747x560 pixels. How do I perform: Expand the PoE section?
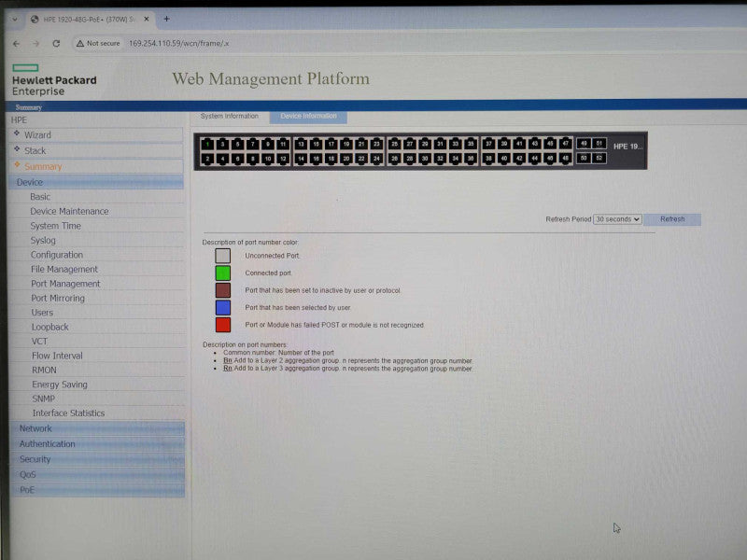coord(97,489)
